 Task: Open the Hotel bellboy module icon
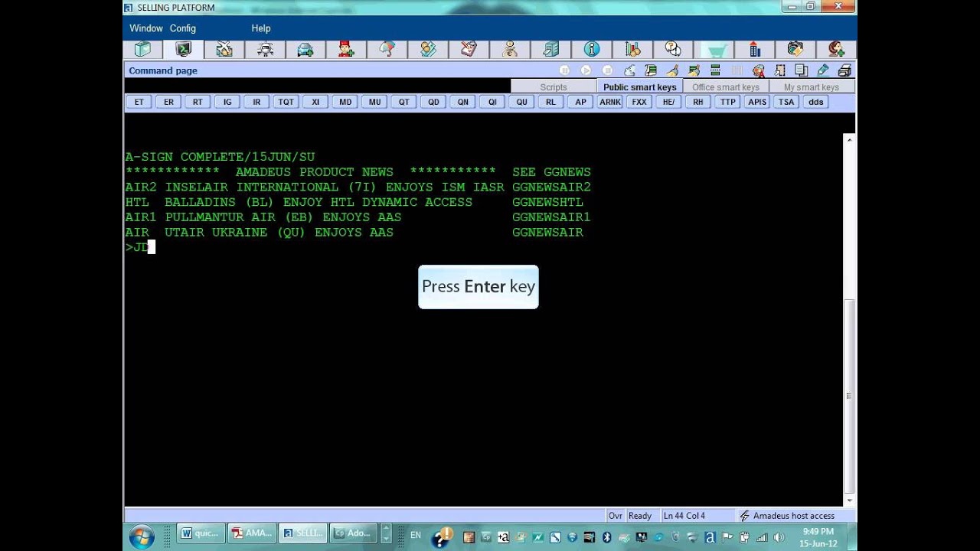[x=346, y=50]
